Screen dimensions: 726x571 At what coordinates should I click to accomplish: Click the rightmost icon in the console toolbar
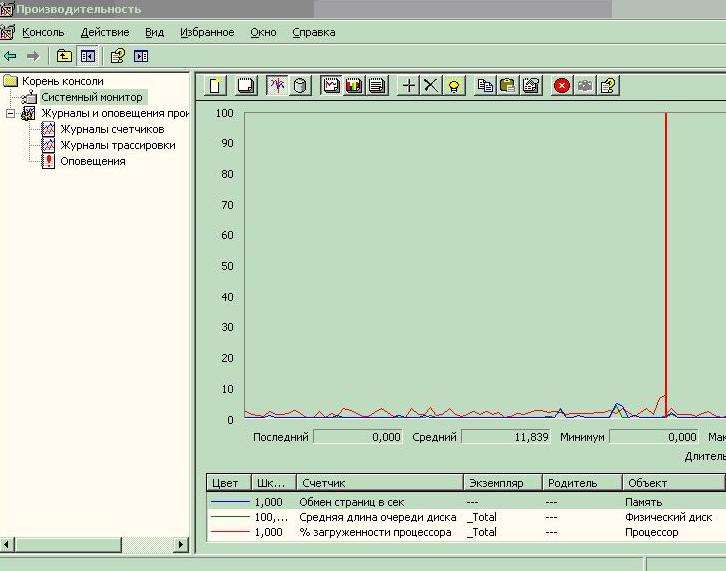(x=141, y=56)
